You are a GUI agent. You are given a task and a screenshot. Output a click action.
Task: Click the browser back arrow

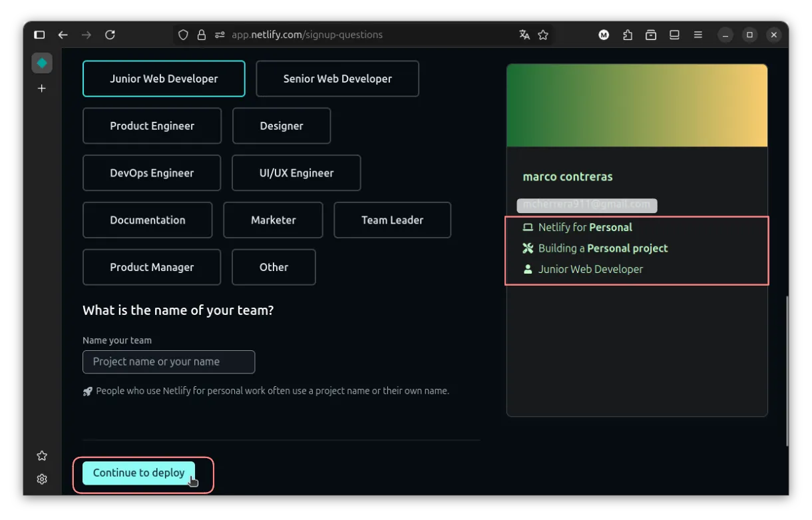[63, 35]
